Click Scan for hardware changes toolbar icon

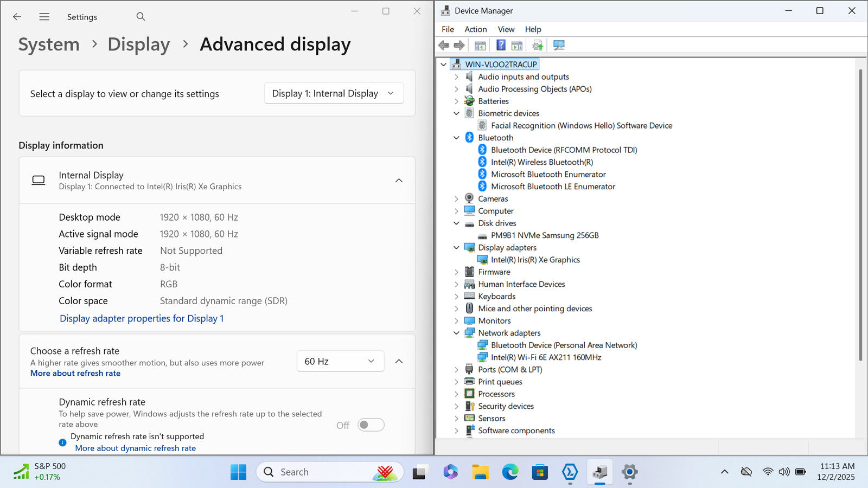(559, 45)
